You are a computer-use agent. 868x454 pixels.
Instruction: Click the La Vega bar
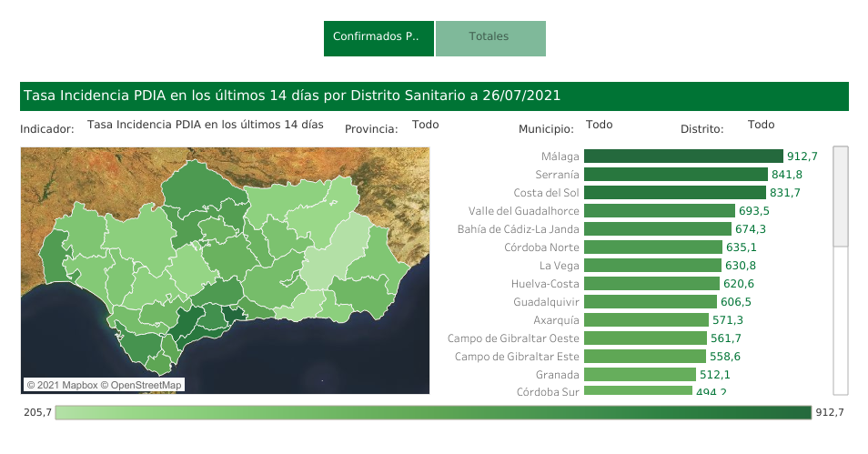point(652,266)
